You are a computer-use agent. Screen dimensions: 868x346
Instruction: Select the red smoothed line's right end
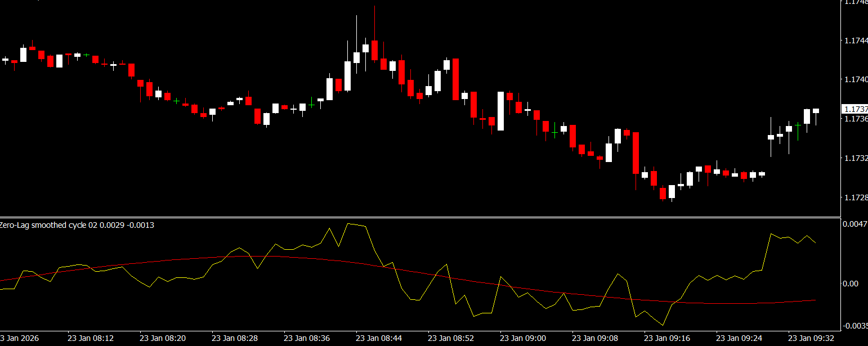[815, 300]
